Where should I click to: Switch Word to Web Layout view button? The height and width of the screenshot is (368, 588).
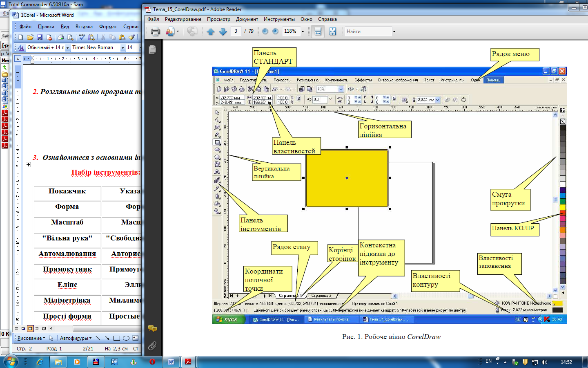point(24,328)
